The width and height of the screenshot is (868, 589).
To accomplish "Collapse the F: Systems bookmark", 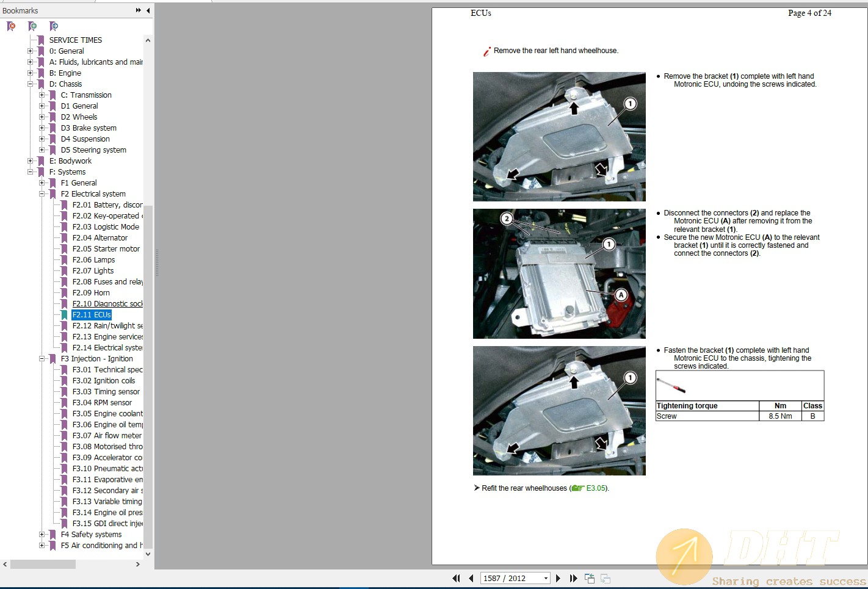I will (30, 172).
